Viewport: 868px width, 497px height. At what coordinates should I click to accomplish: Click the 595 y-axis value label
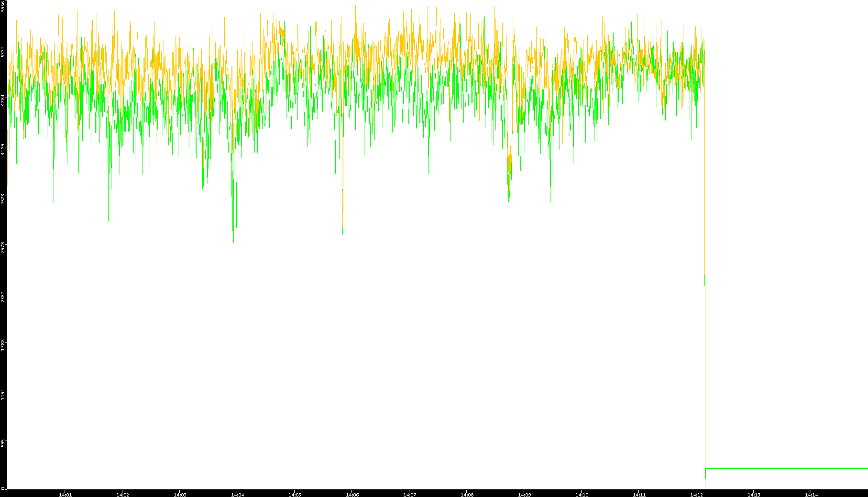point(3,443)
